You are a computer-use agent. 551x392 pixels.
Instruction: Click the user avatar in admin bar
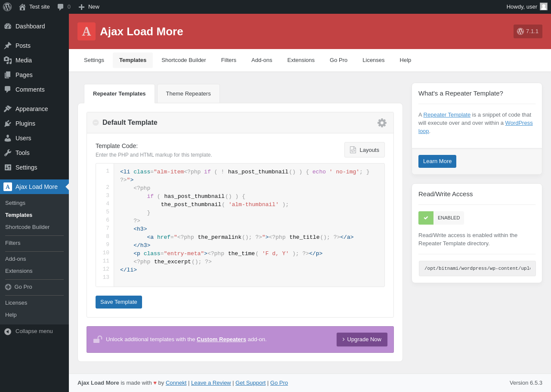click(544, 7)
